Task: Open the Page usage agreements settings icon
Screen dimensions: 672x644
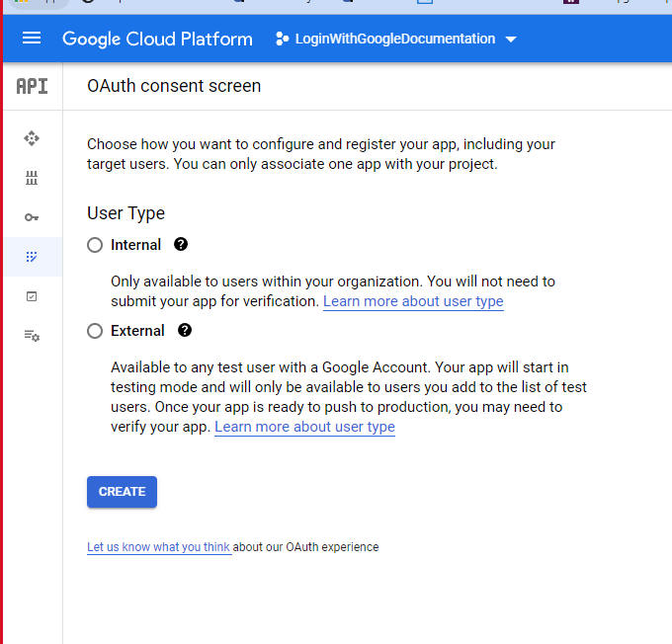Action: coord(32,336)
